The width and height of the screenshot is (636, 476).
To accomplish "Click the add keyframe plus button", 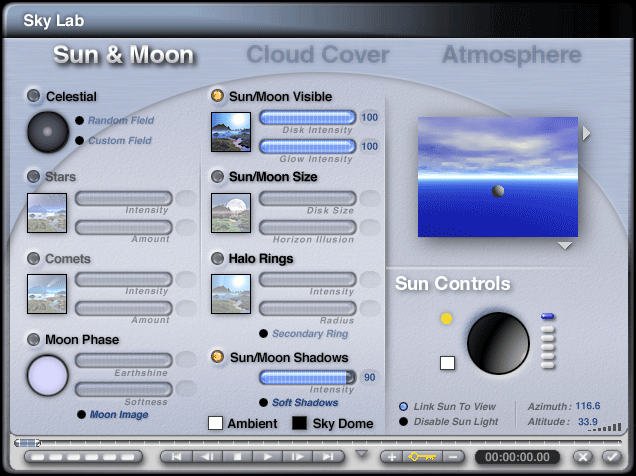I will [390, 457].
